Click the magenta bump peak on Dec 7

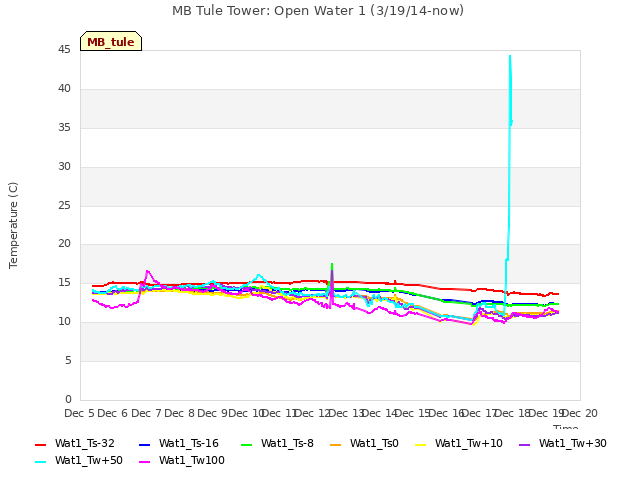(147, 271)
